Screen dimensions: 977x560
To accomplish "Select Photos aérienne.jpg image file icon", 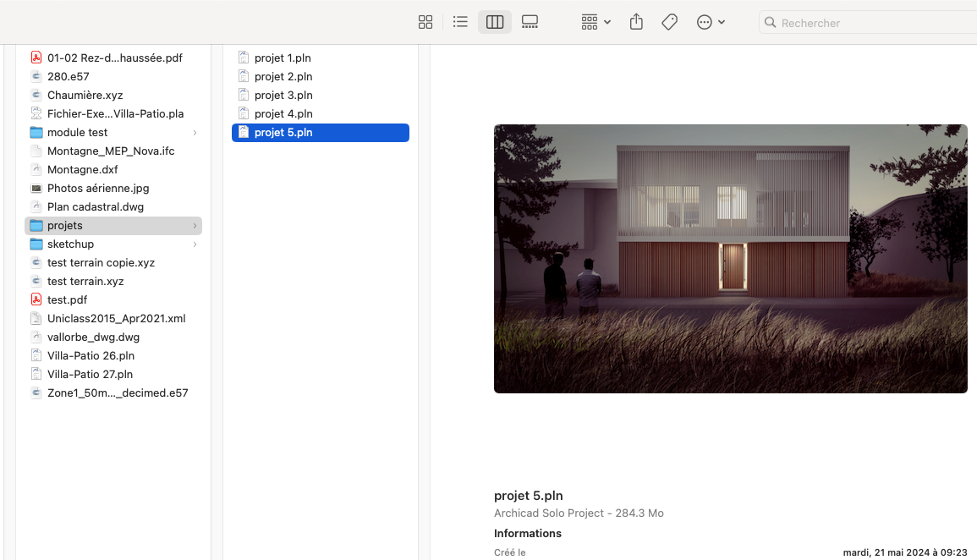I will [x=36, y=188].
